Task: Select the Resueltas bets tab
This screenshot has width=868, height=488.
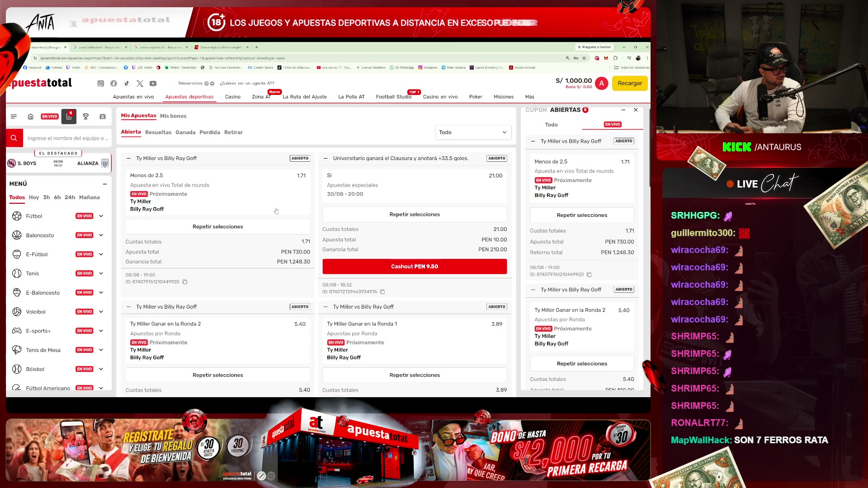Action: click(x=158, y=132)
